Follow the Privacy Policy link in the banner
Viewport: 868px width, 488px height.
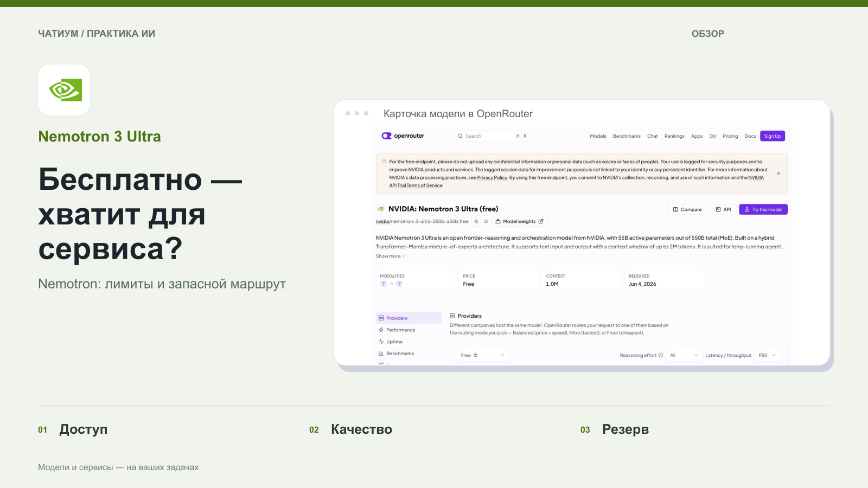pos(492,177)
